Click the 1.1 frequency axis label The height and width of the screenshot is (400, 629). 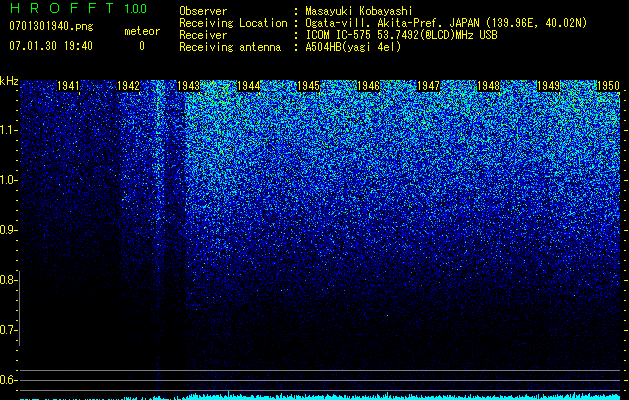(8, 130)
